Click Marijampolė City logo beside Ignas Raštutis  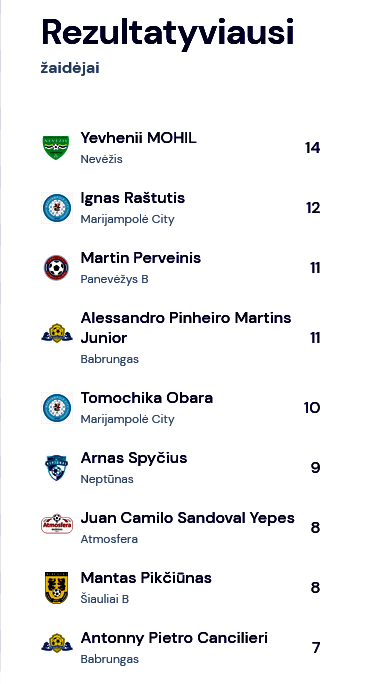(57, 208)
